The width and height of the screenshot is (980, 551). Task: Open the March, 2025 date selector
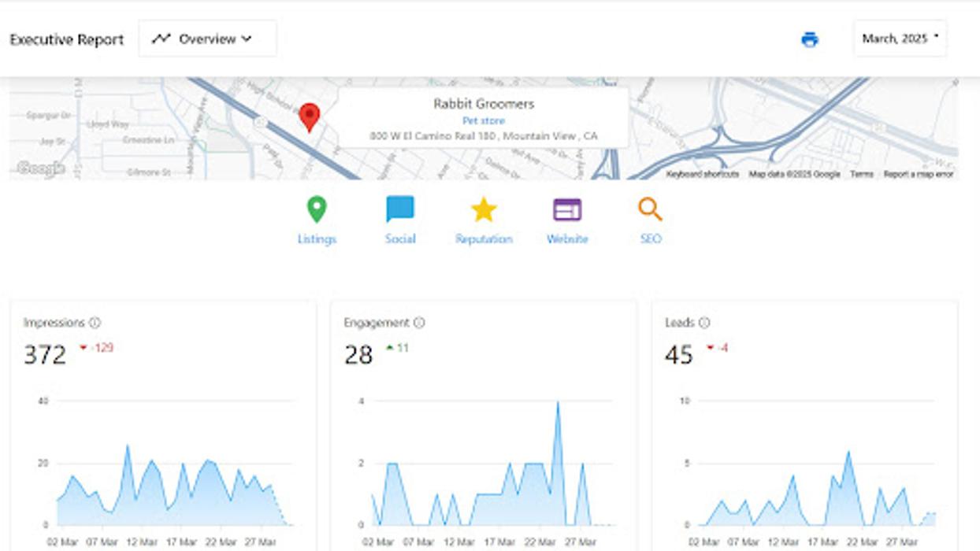coord(900,39)
